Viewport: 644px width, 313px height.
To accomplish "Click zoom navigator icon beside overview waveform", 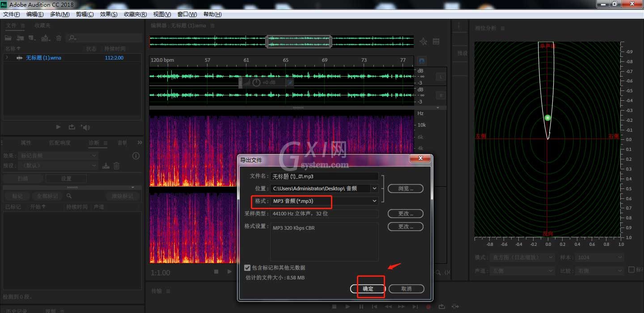I will coord(424,41).
